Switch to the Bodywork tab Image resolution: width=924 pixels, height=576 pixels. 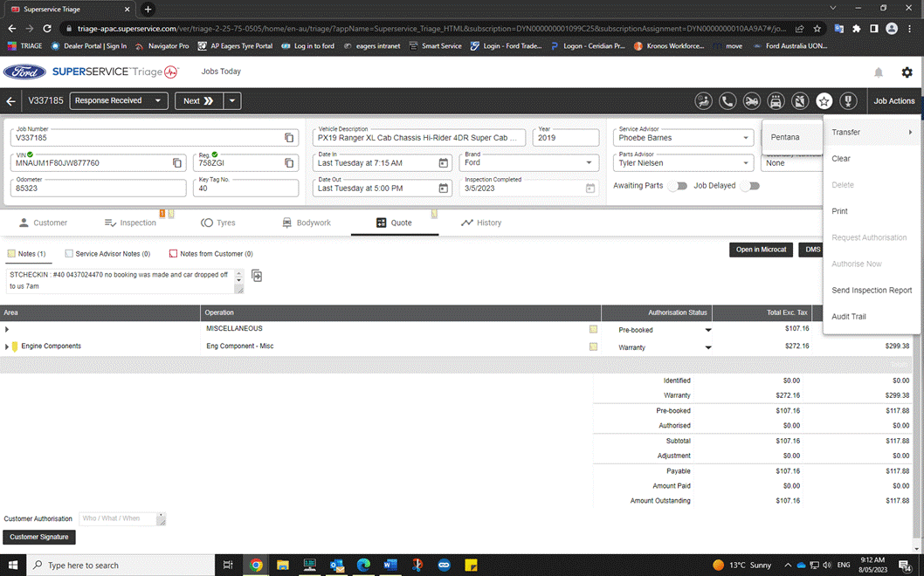point(307,223)
